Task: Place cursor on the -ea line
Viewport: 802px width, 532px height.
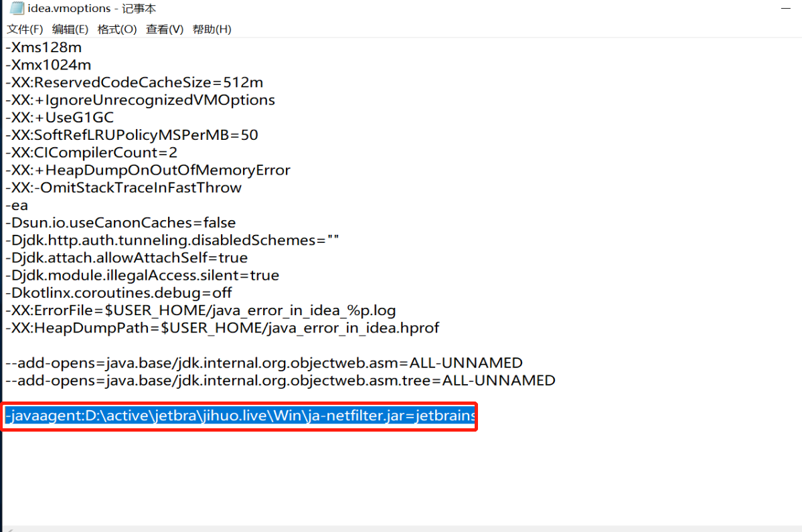Action: (17, 205)
